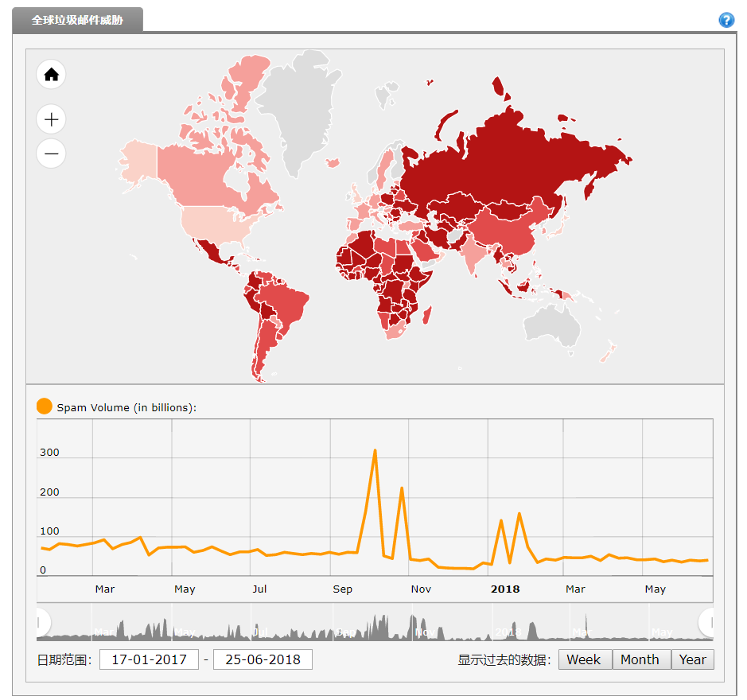Show data for the past Month
The height and width of the screenshot is (700, 747).
coord(640,659)
